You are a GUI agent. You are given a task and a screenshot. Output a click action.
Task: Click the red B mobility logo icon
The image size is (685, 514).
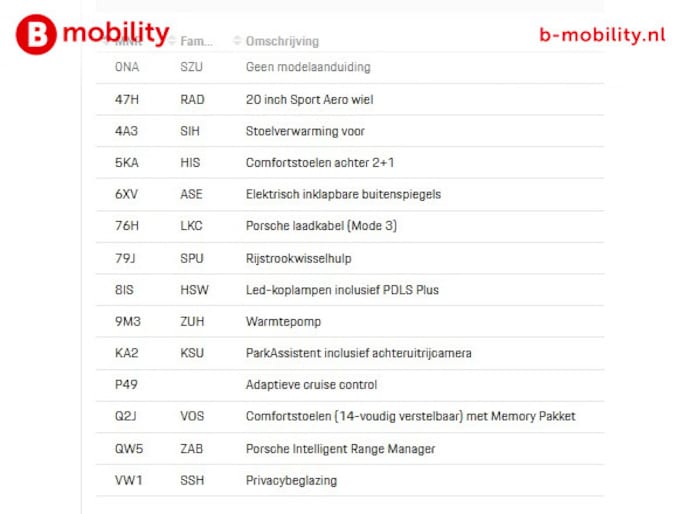pos(36,34)
